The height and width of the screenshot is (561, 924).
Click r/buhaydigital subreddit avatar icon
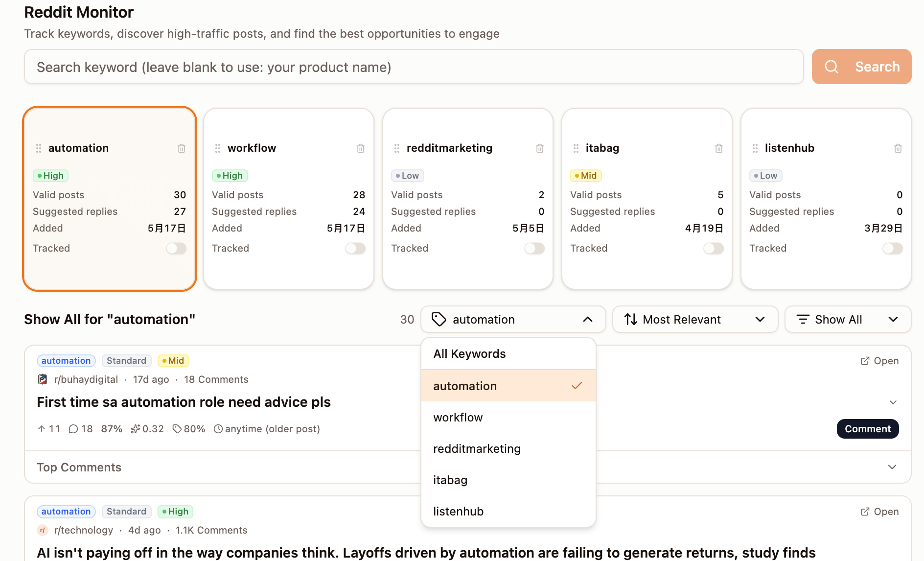point(43,379)
